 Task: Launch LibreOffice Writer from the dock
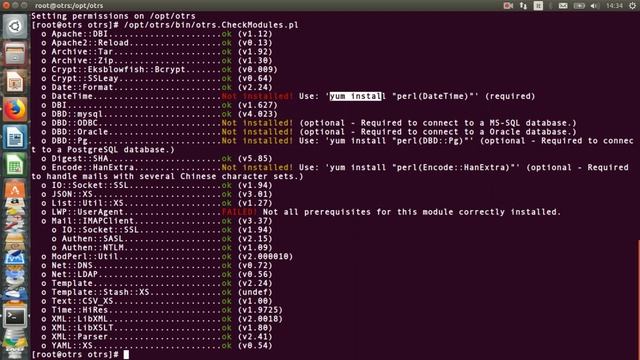(15, 137)
